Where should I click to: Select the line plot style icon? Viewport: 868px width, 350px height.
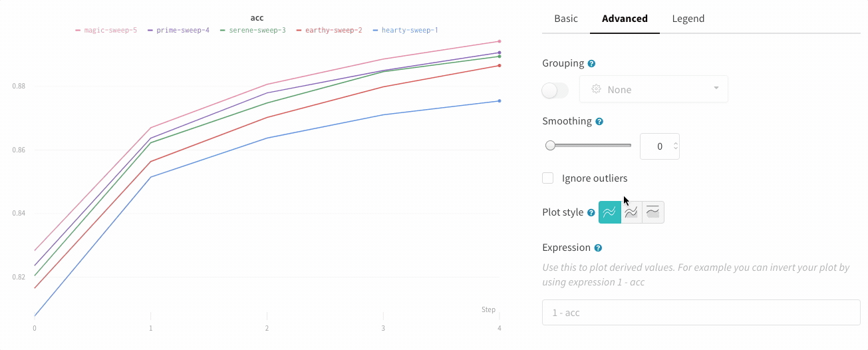[609, 212]
